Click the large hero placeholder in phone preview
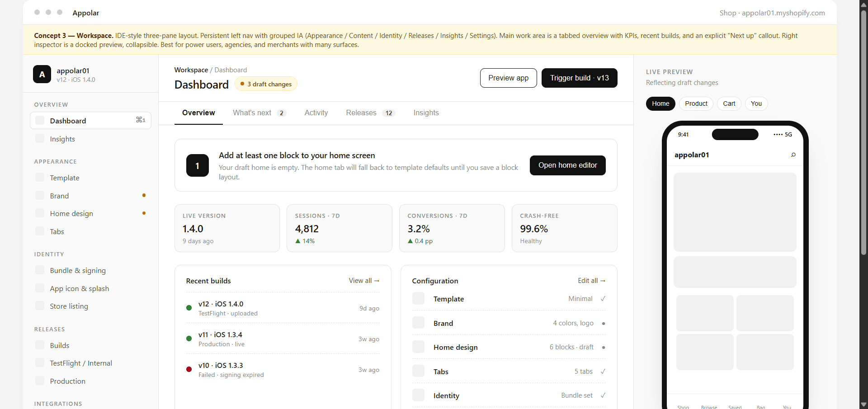Viewport: 868px width, 409px height. (x=735, y=212)
